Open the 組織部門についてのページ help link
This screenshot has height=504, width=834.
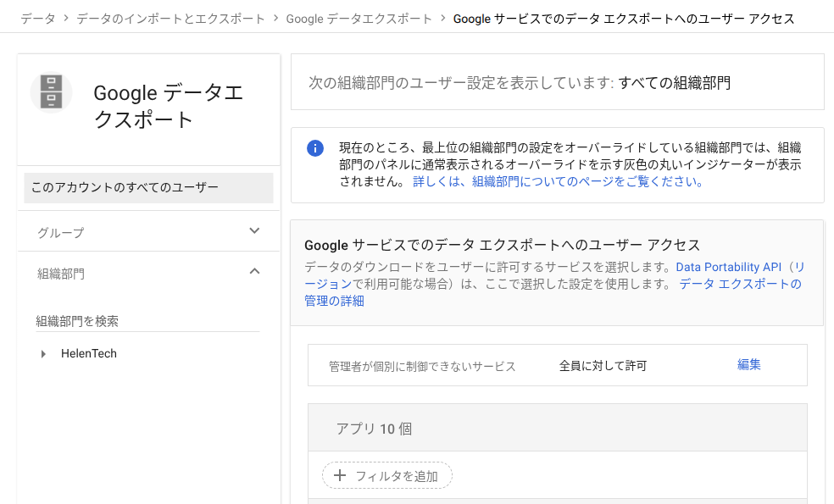tap(558, 181)
